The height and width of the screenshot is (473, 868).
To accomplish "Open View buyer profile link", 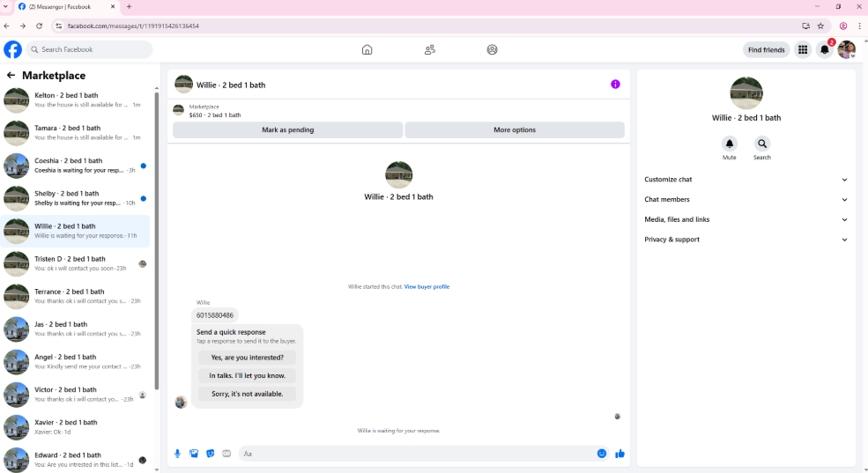I will pyautogui.click(x=427, y=286).
